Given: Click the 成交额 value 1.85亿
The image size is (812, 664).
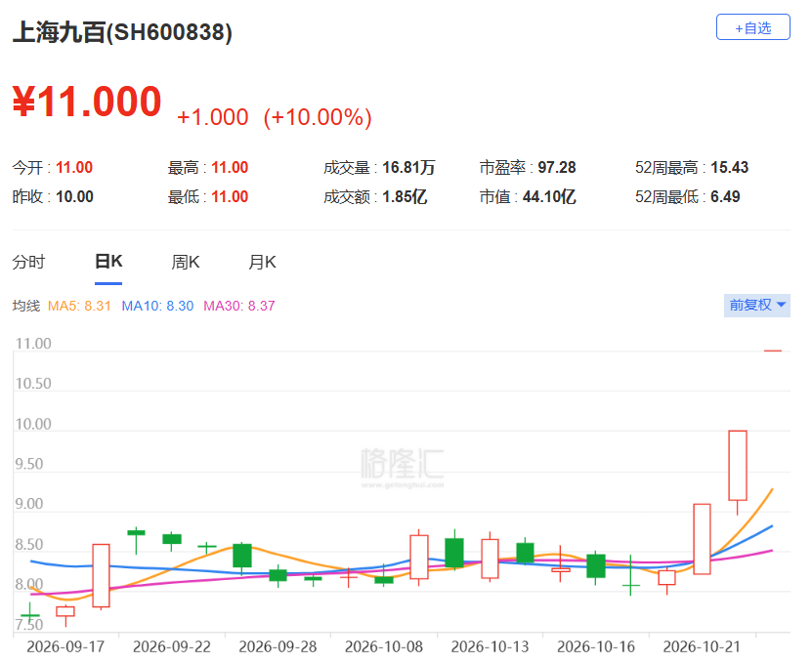Looking at the screenshot, I should [x=405, y=197].
